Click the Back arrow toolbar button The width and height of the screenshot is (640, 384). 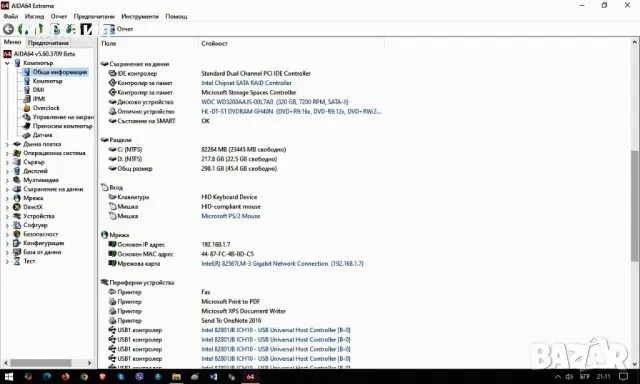pyautogui.click(x=8, y=29)
